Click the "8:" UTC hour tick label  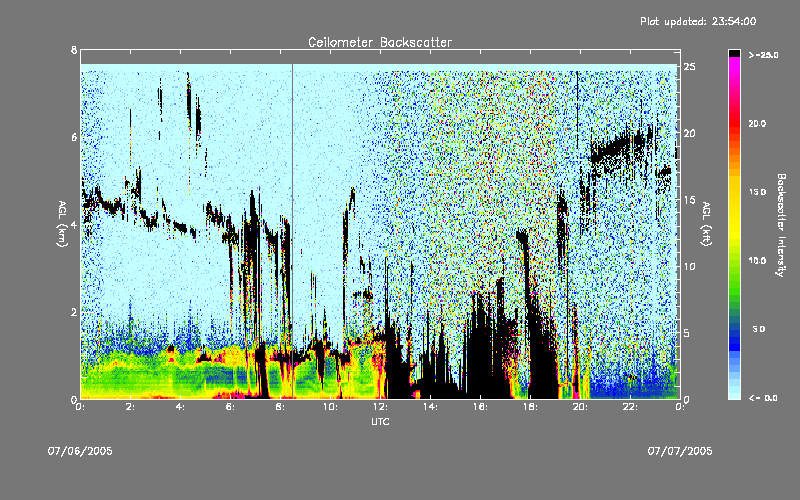tap(281, 407)
